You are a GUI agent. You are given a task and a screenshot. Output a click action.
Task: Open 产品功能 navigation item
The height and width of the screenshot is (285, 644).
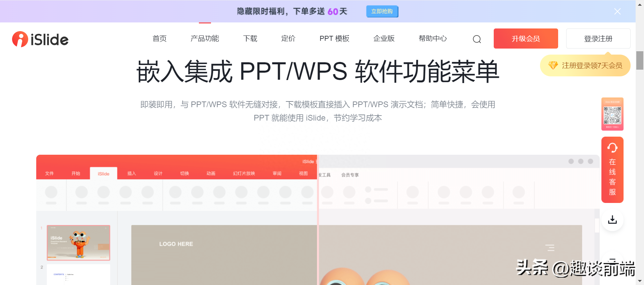[205, 39]
